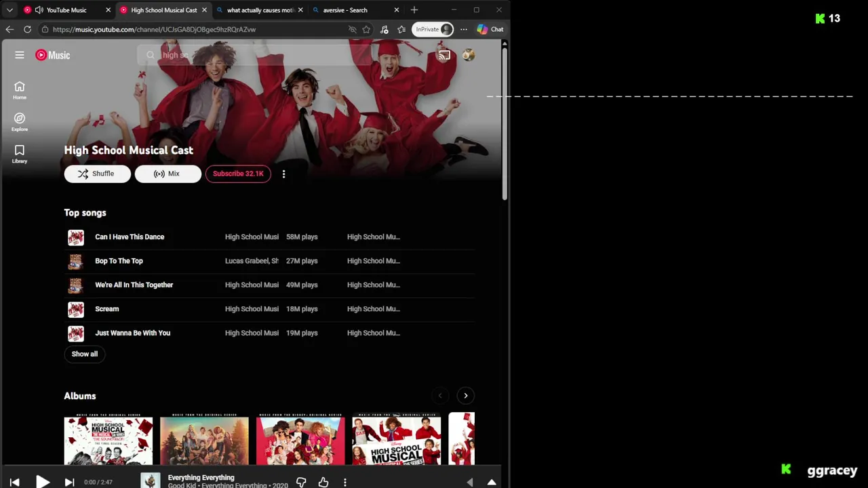The height and width of the screenshot is (488, 868).
Task: Play Everything Everything track
Action: [x=42, y=482]
